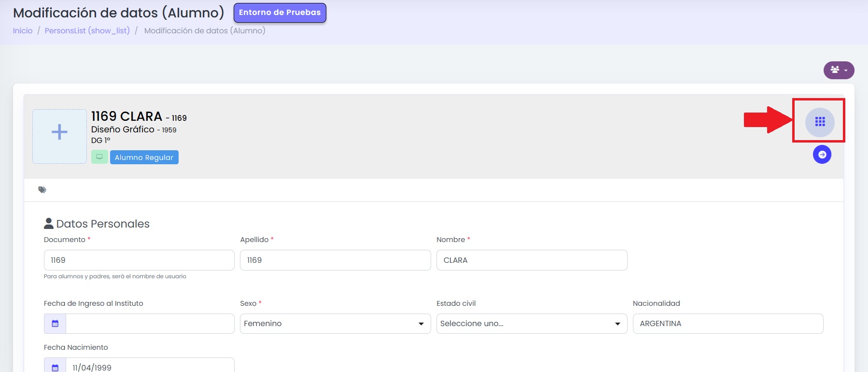Add a photo via plus placeholder
868x372 pixels.
59,136
